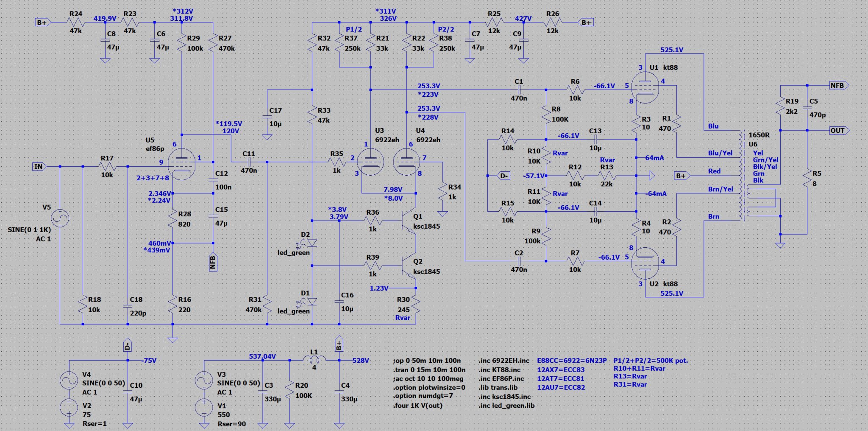This screenshot has width=868, height=431.
Task: Click the NFB flag below C15
Action: [x=213, y=262]
